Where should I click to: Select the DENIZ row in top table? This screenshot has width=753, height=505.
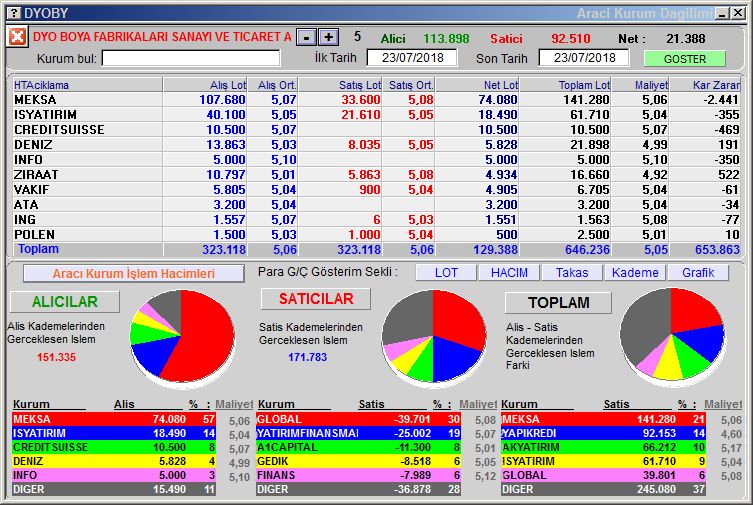pyautogui.click(x=376, y=144)
